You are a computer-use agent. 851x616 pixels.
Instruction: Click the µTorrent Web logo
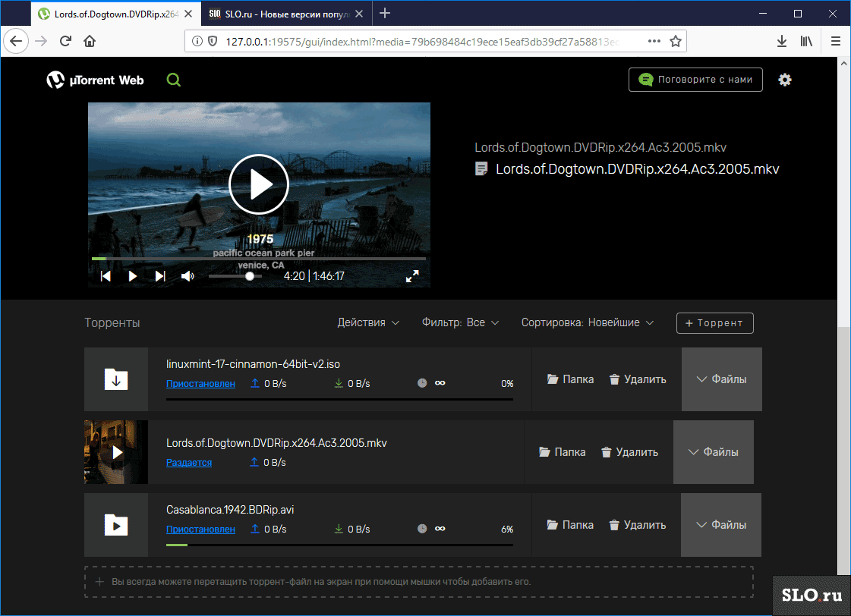tap(95, 80)
